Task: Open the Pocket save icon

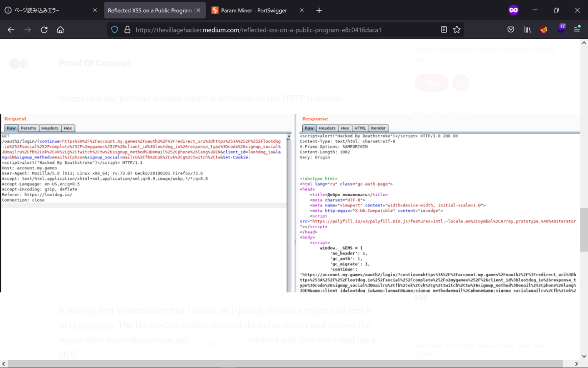Action: pyautogui.click(x=511, y=30)
